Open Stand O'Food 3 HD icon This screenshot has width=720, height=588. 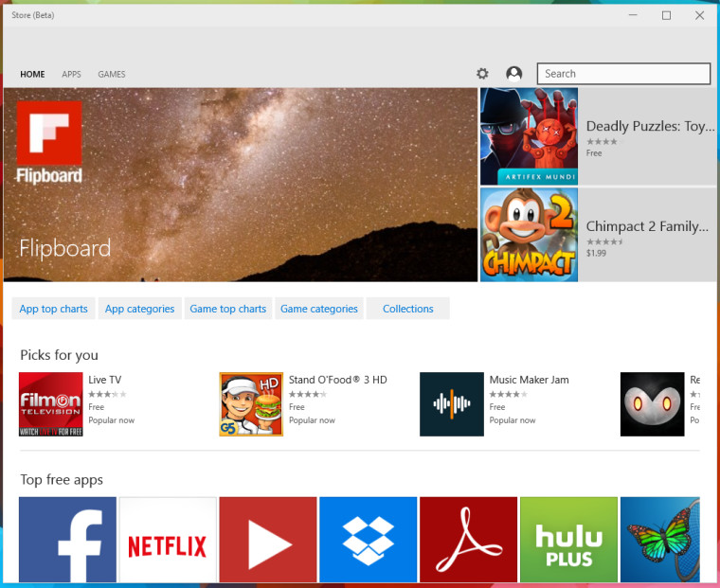pos(251,404)
